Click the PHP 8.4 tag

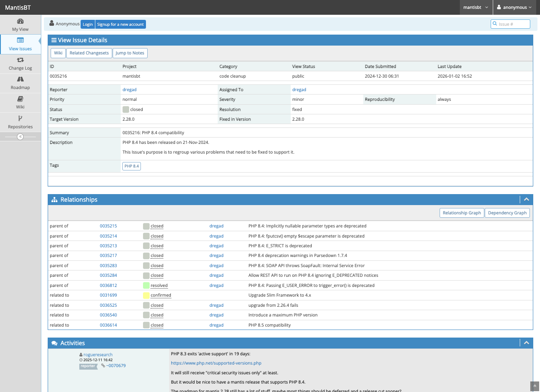click(x=132, y=166)
